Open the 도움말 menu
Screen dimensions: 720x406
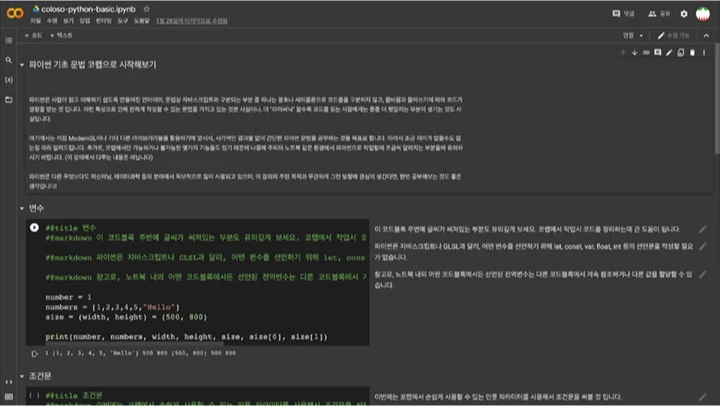click(x=141, y=21)
